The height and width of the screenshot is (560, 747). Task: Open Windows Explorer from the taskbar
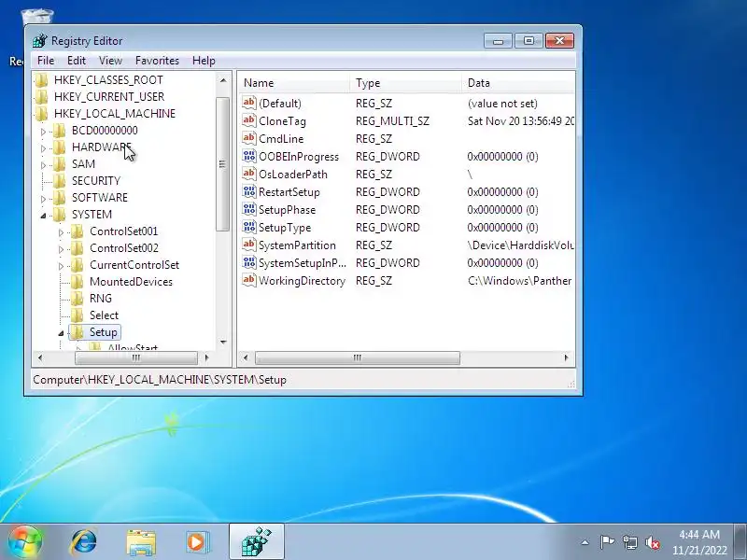[x=141, y=542]
